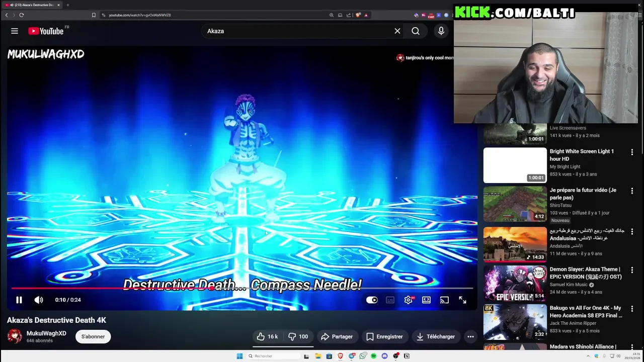Mute the video volume
644x362 pixels.
39,300
